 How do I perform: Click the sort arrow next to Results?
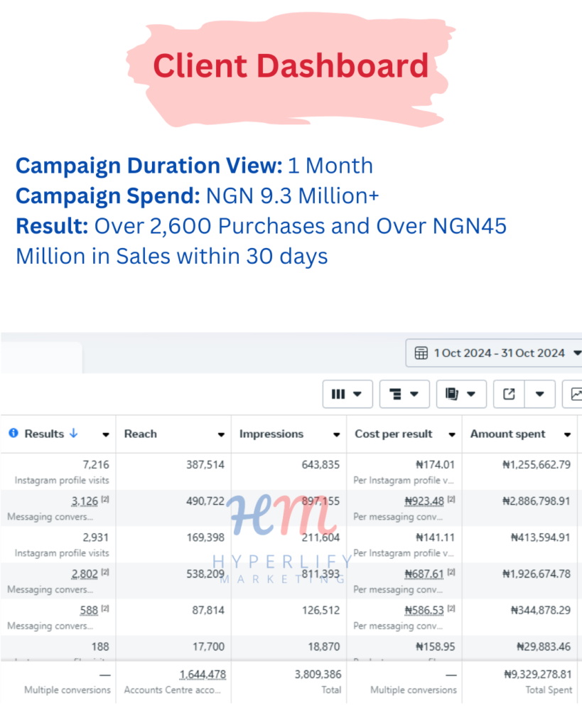(73, 433)
